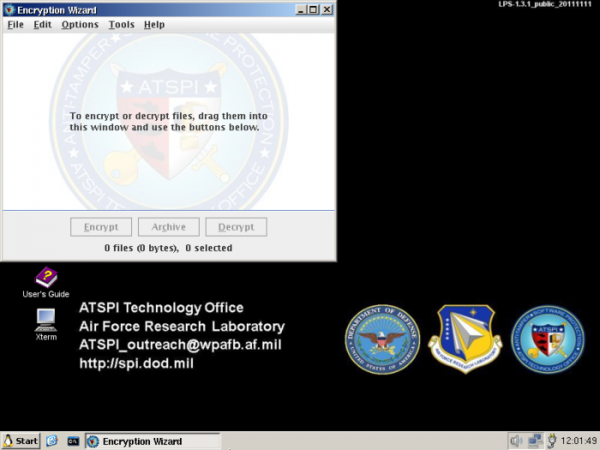Open the Start menu
Screen dimensions: 600x450
21,441
